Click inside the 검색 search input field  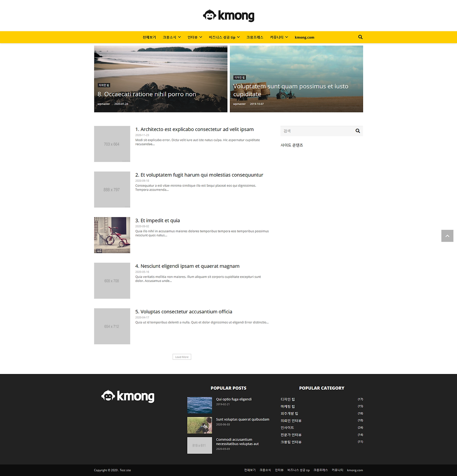(x=314, y=131)
